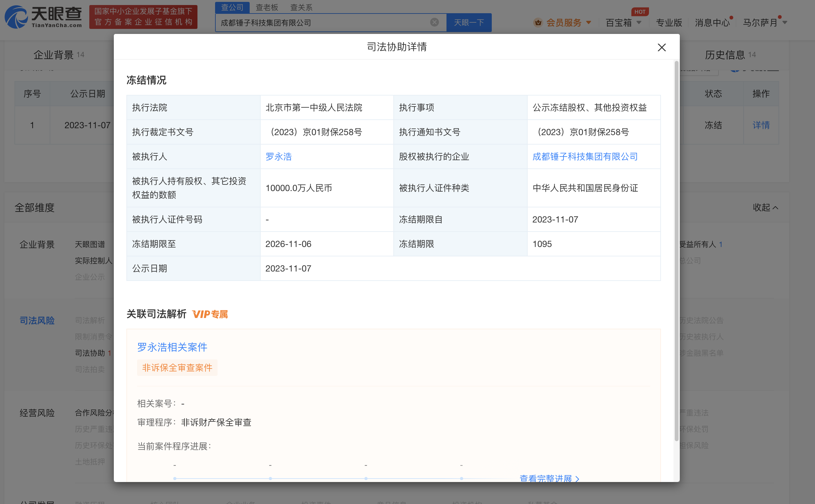This screenshot has height=504, width=815.
Task: Click the HOT badge above 百宝箱
Action: (x=640, y=12)
